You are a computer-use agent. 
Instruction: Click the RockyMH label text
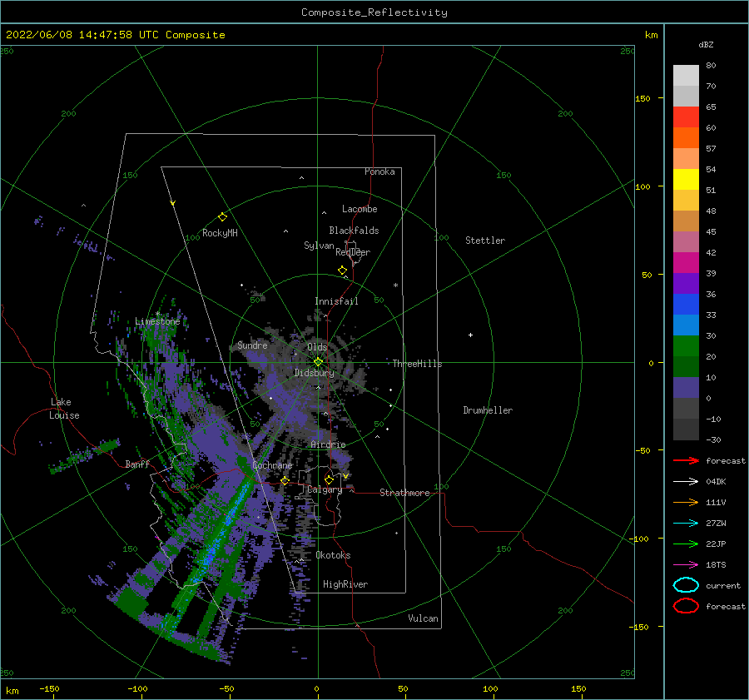(x=220, y=233)
